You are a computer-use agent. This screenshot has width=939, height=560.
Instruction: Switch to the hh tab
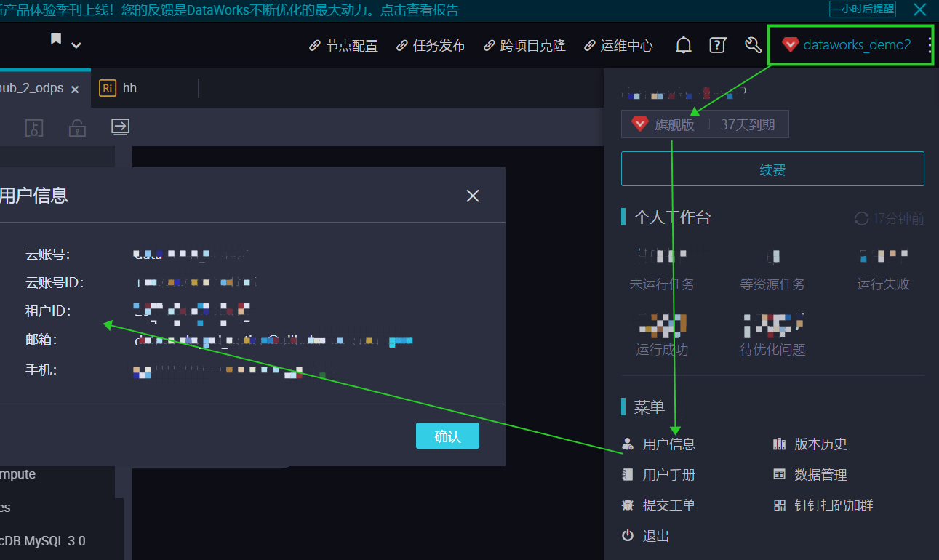click(x=129, y=88)
